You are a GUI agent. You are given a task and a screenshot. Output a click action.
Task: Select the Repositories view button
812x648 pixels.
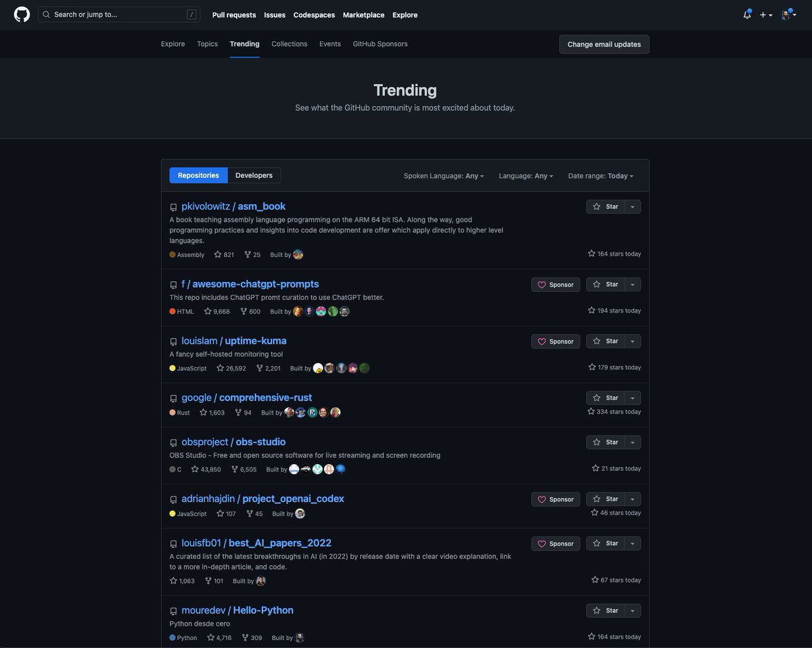point(198,176)
